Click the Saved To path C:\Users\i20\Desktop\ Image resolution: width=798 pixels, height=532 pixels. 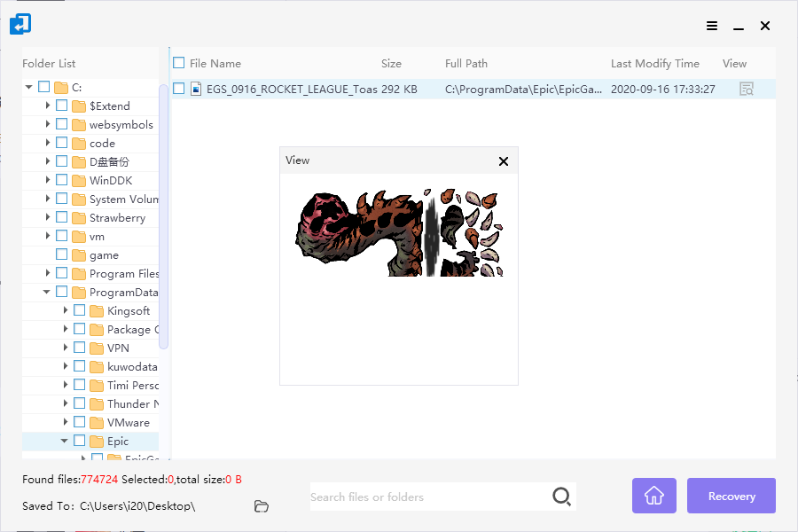coord(137,506)
